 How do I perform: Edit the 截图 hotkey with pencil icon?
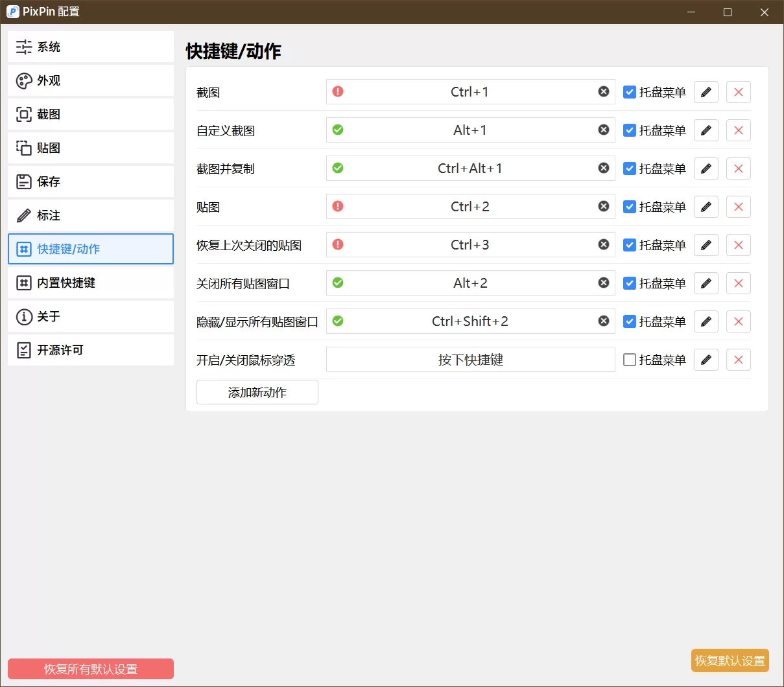click(x=706, y=92)
